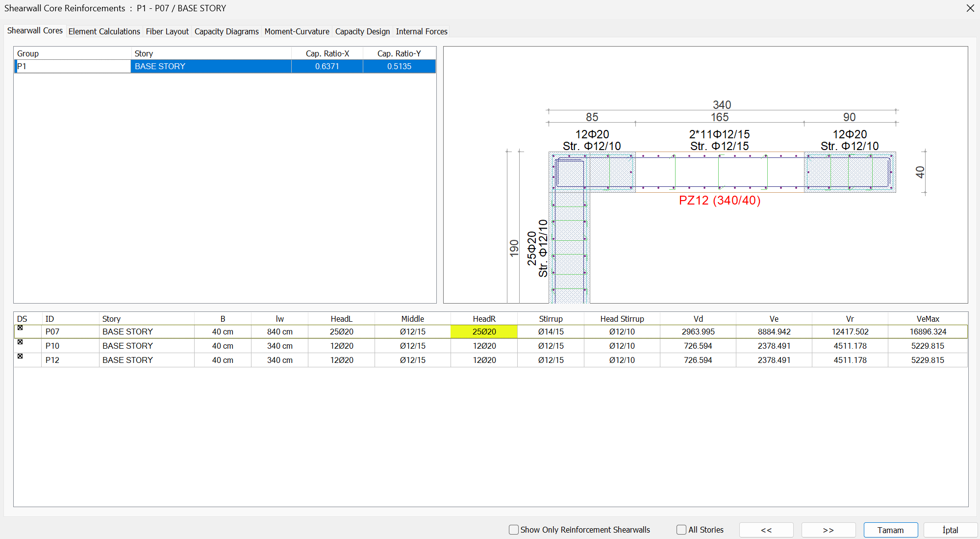Screen dimensions: 980x539
Task: Confirm with the Tamam button
Action: (x=891, y=530)
